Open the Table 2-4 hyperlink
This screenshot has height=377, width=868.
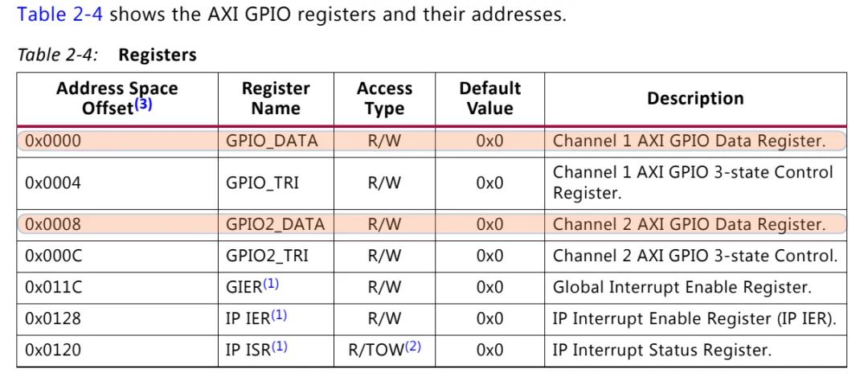tap(59, 14)
